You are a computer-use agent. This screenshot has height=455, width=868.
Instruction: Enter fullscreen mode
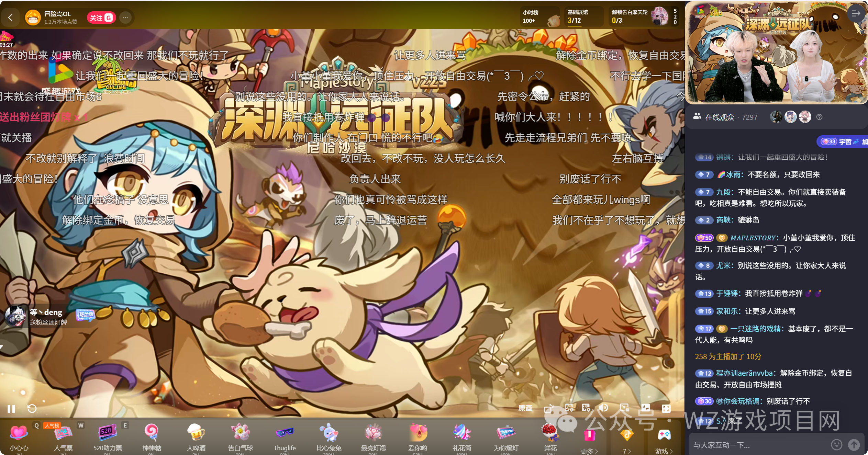click(x=666, y=408)
